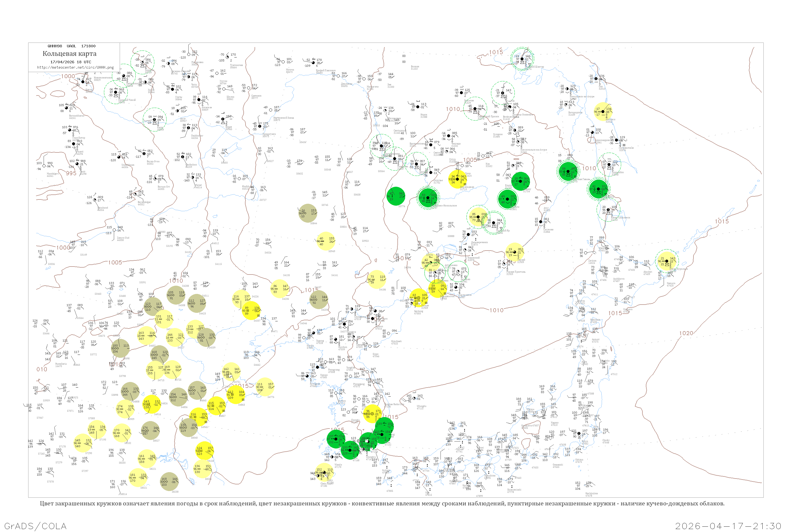The width and height of the screenshot is (798, 532).
Task: Click the 1020 isobar label
Action: tap(686, 333)
